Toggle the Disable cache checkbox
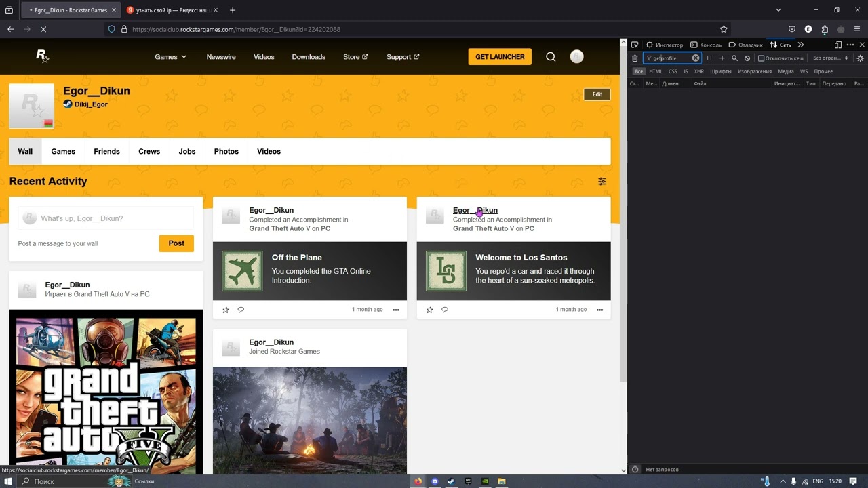Image resolution: width=868 pixels, height=488 pixels. coord(761,58)
